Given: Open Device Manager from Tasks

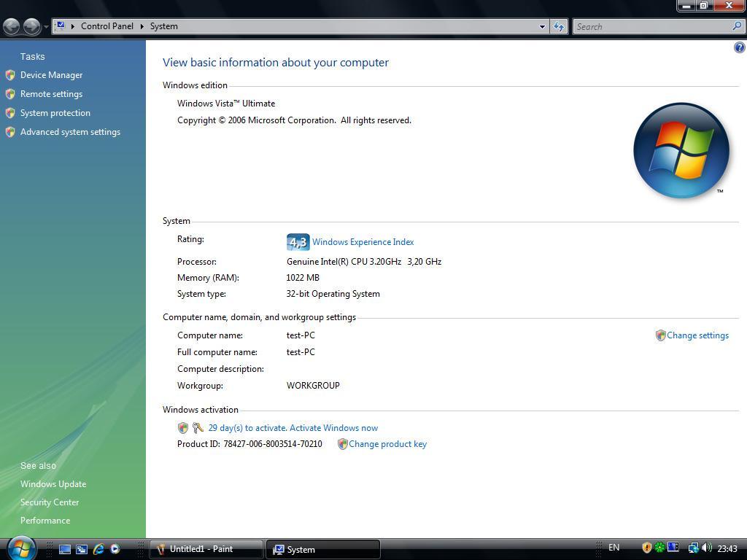Looking at the screenshot, I should tap(51, 75).
